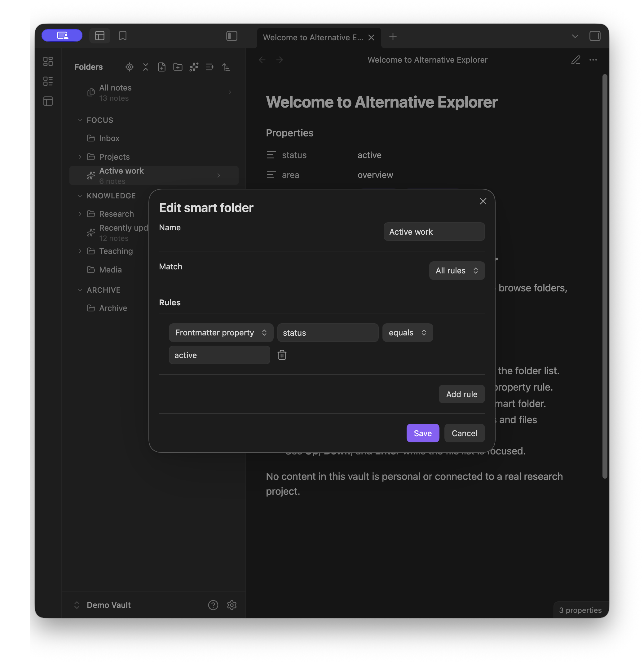Select the Recently updated smart folder
This screenshot has width=644, height=664.
click(x=117, y=233)
